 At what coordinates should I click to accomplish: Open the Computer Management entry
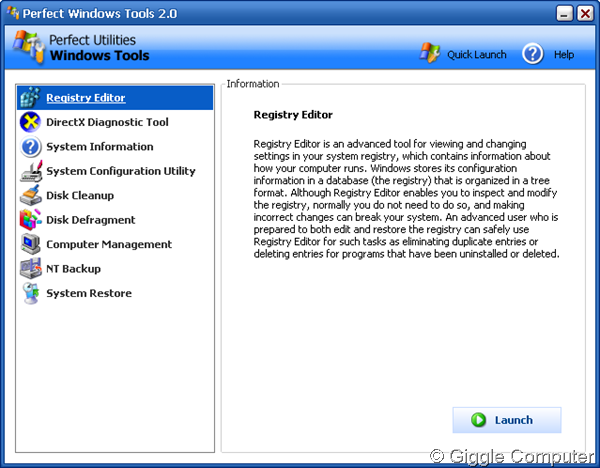point(115,244)
